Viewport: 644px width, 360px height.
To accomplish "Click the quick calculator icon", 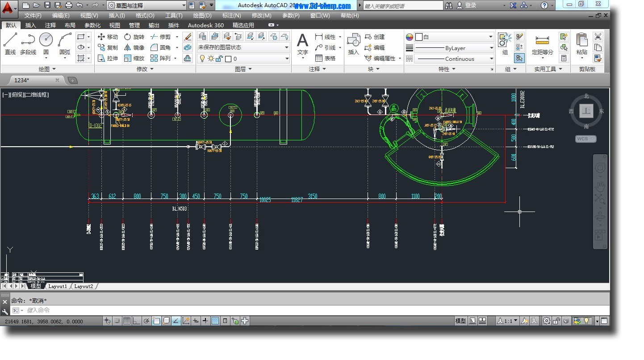I will click(564, 58).
